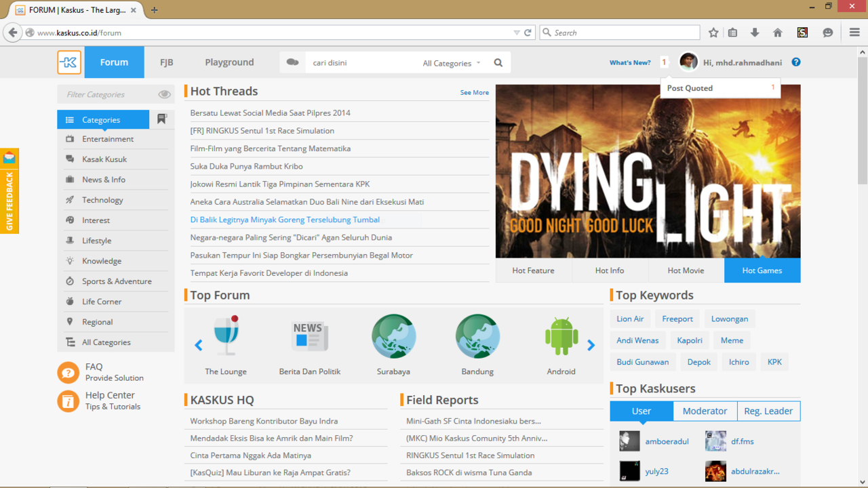Click the Lion Air keyword
The image size is (868, 488).
tap(630, 319)
